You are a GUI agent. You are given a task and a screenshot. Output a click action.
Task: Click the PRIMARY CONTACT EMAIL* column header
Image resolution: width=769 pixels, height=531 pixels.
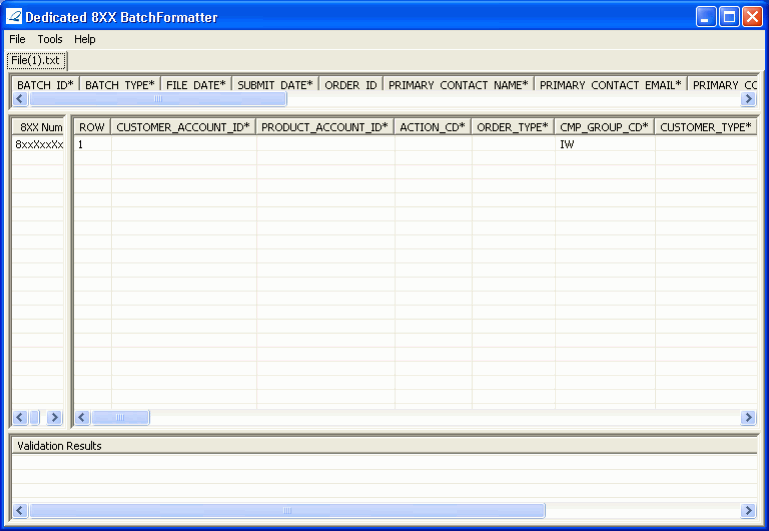(611, 85)
